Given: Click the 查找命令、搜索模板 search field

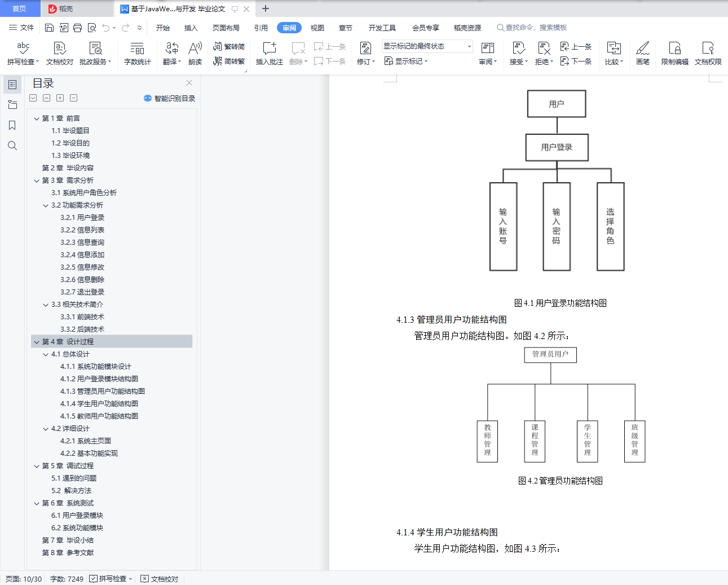Looking at the screenshot, I should point(532,28).
